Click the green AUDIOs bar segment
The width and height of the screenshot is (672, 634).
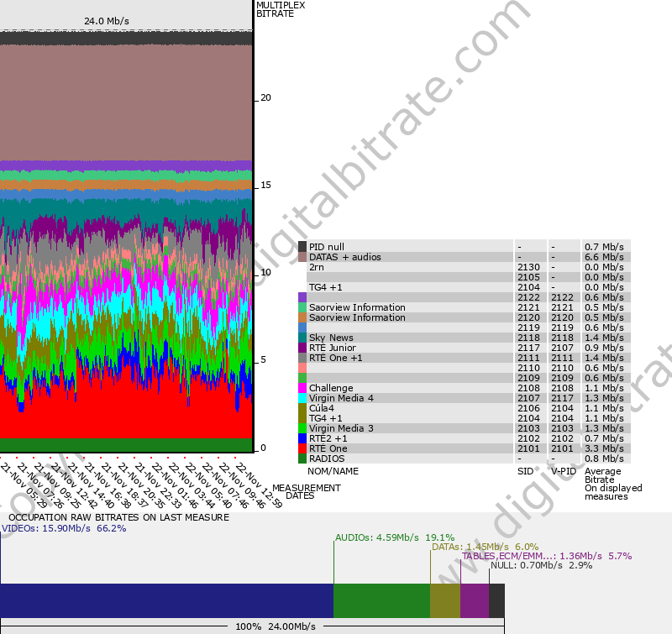381,601
